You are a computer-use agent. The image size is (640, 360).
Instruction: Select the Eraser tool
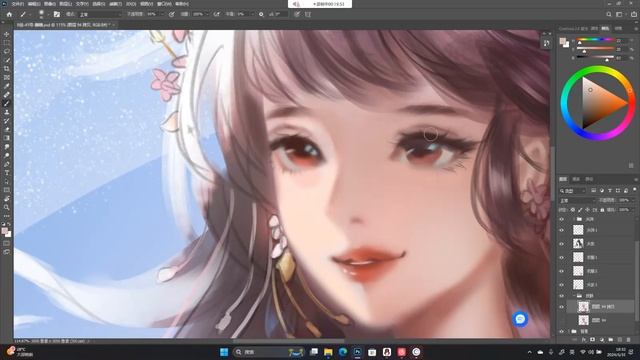click(x=7, y=129)
